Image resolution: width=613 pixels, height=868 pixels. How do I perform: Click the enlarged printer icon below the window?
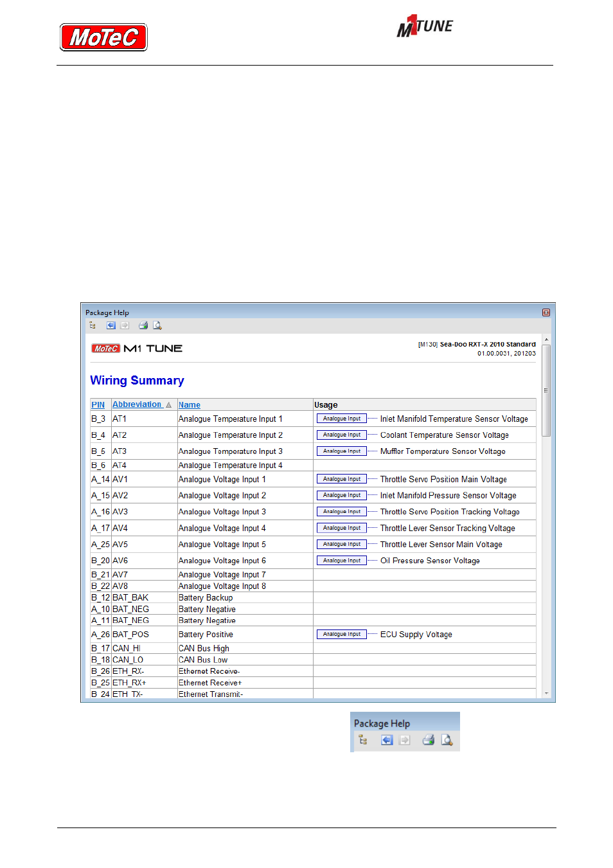click(x=429, y=740)
